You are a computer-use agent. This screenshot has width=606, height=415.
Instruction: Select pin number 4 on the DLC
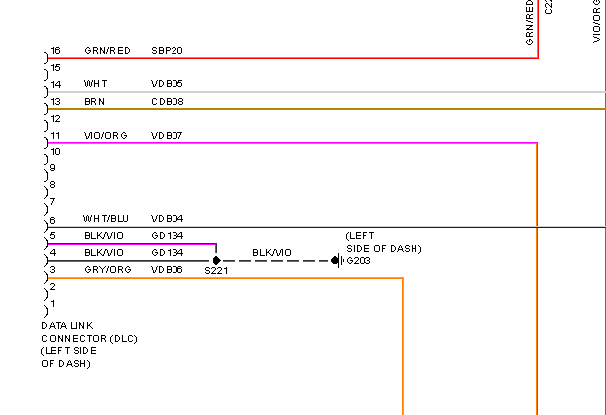[53, 253]
